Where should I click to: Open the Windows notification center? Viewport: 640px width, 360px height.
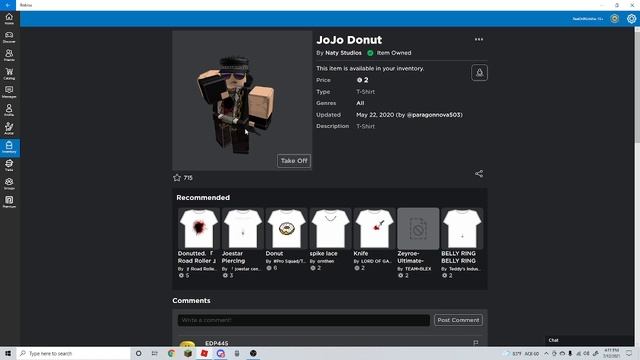click(x=629, y=353)
